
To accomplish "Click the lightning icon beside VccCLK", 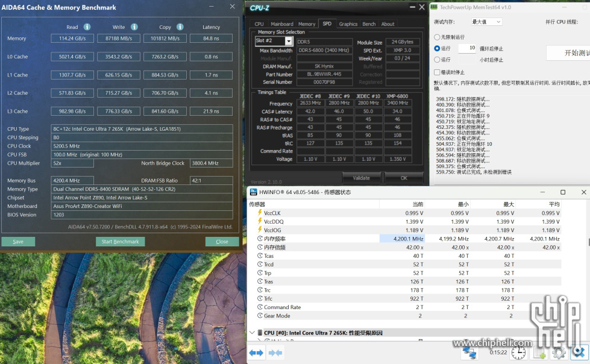I will pos(260,213).
